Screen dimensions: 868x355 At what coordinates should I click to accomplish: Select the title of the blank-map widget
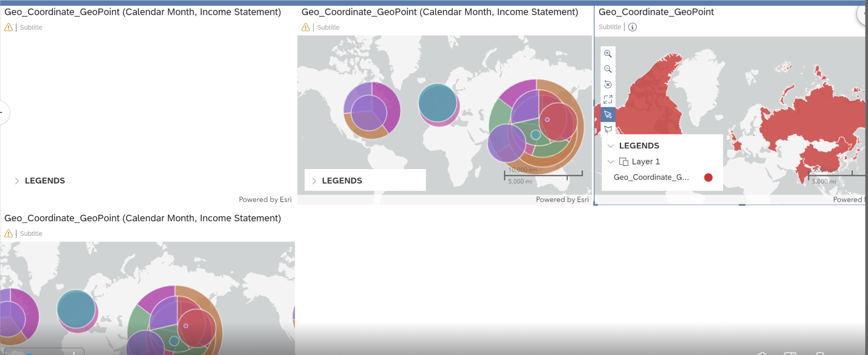coord(143,12)
